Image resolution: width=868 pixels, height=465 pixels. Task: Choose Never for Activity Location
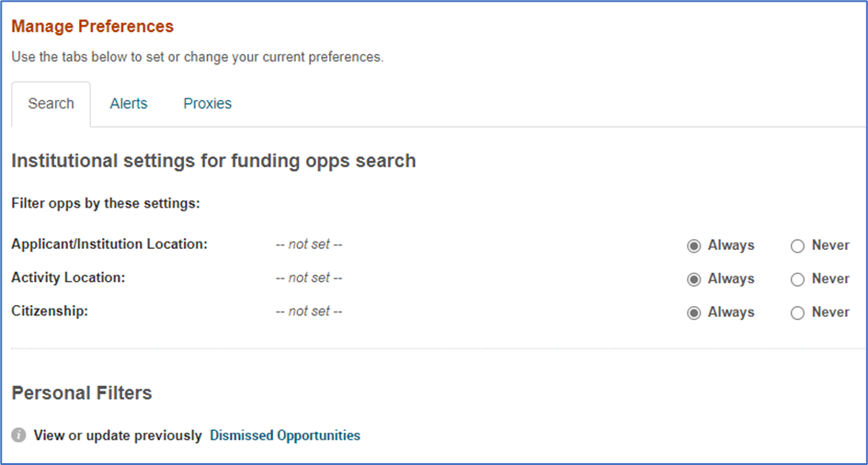coord(798,279)
